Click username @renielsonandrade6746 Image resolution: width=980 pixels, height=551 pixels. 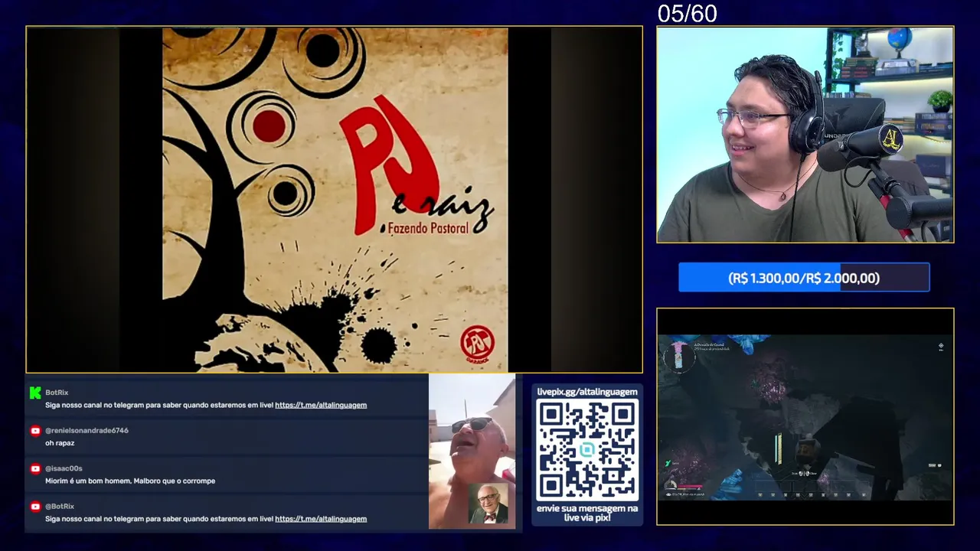coord(87,431)
